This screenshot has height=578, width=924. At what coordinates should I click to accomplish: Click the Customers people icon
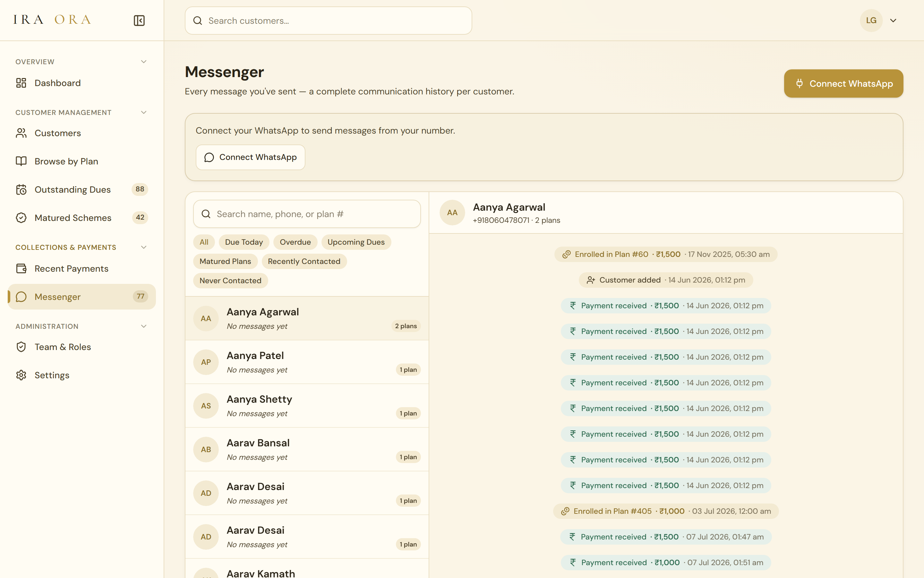coord(21,133)
